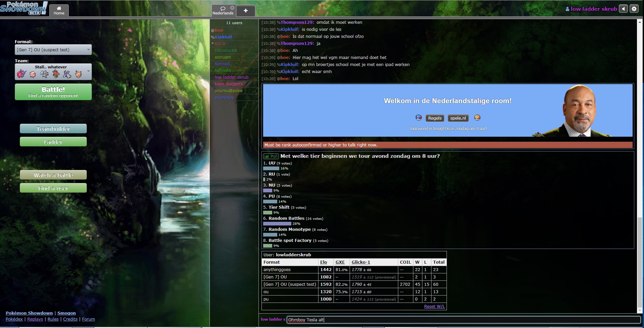This screenshot has width=644, height=328.
Task: Click user eciruam in the user list
Action: [234, 57]
